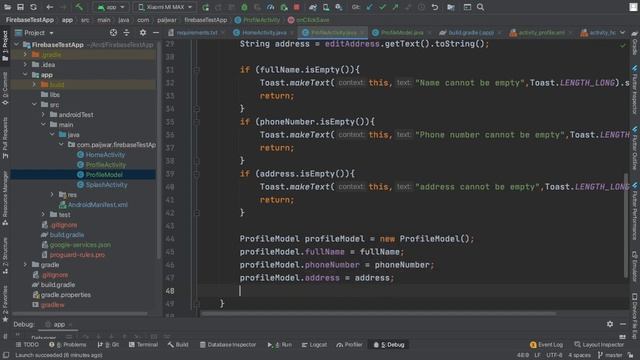640x360 pixels.
Task: Open the Terminal tool window
Action: (x=143, y=344)
